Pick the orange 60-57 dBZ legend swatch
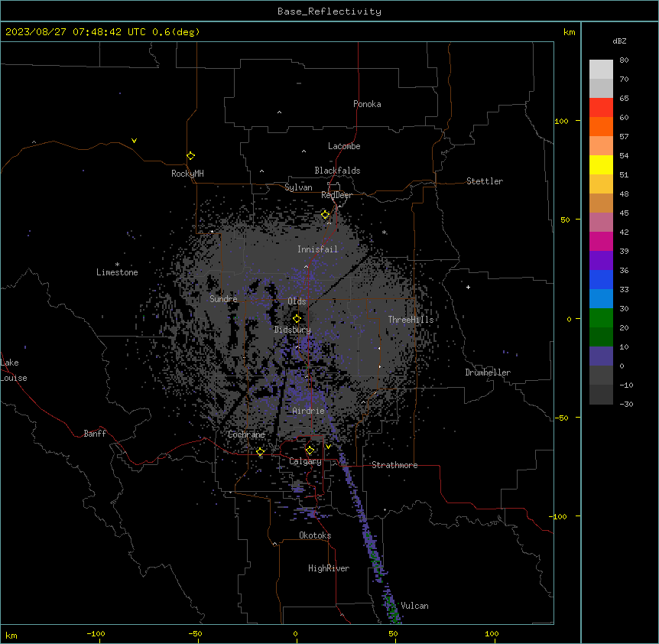This screenshot has height=644, width=659. [601, 126]
